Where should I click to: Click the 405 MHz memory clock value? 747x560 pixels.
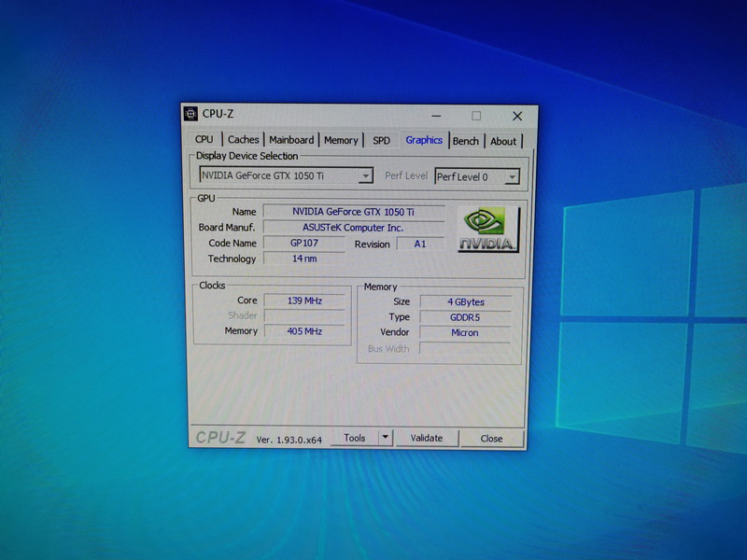304,331
